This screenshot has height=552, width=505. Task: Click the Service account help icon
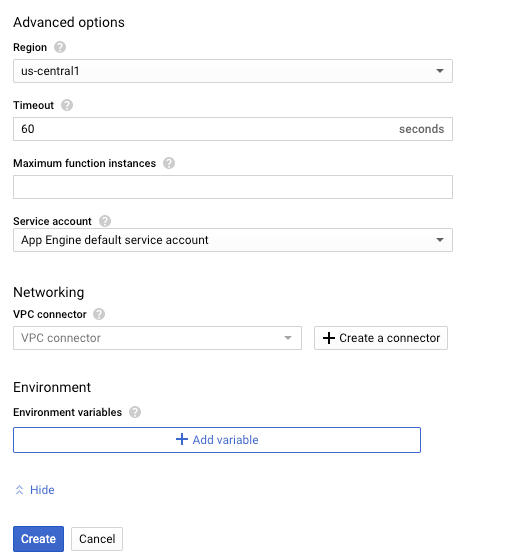pyautogui.click(x=105, y=221)
